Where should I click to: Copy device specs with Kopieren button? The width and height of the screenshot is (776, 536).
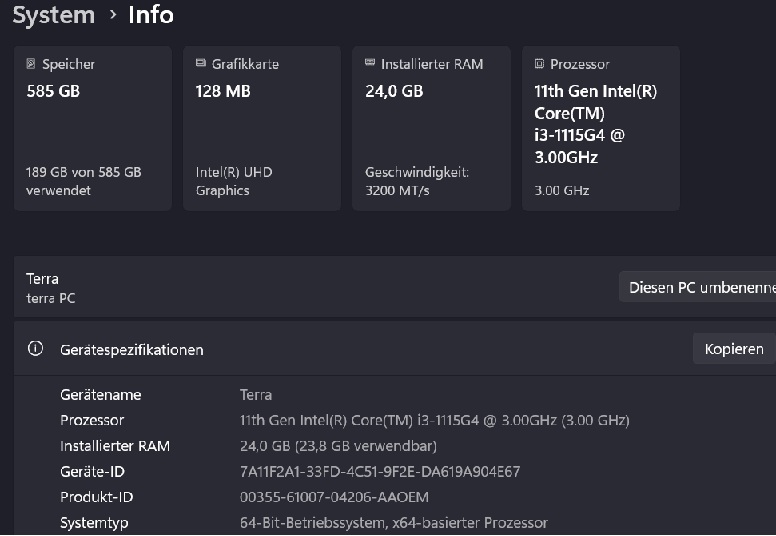[733, 349]
